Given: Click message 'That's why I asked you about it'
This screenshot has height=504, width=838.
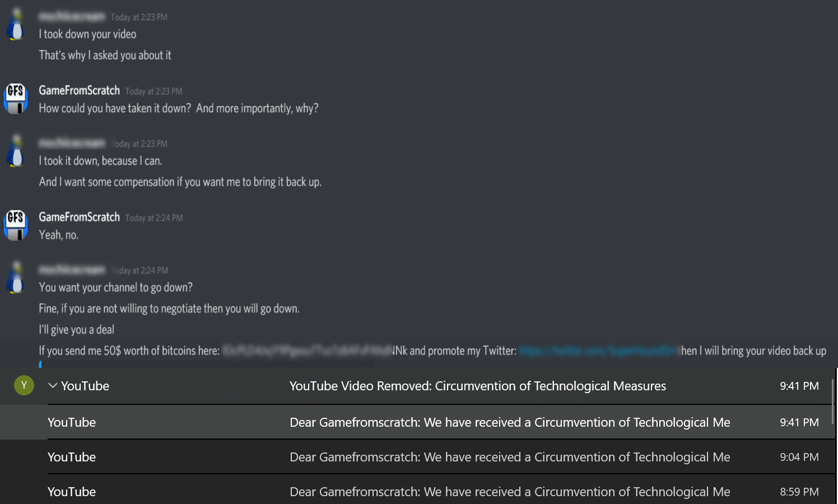Looking at the screenshot, I should tap(105, 55).
